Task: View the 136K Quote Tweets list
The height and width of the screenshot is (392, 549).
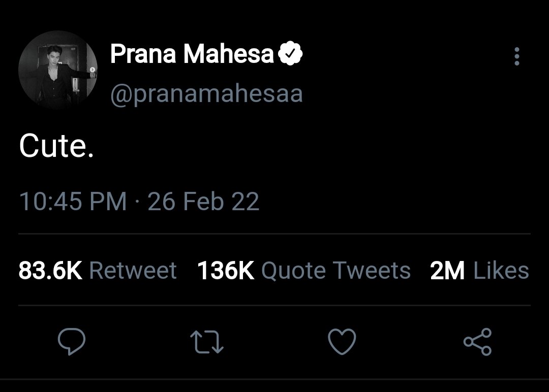Action: (x=304, y=270)
